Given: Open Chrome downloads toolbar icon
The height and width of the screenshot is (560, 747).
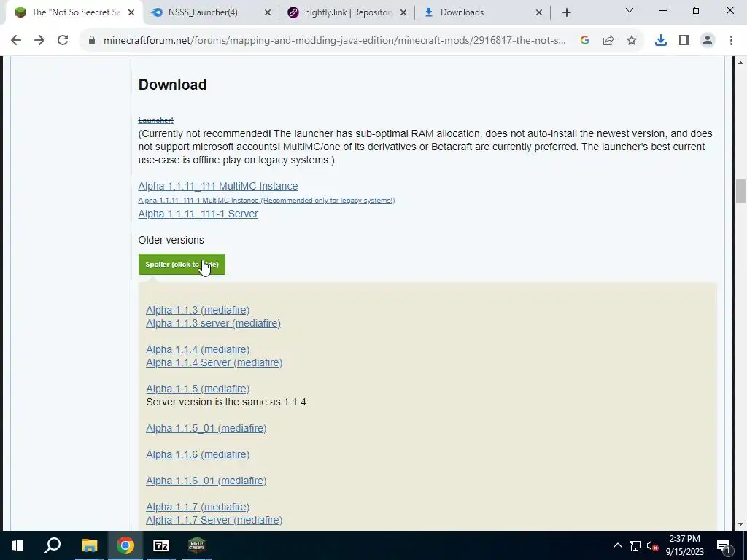Looking at the screenshot, I should (660, 41).
